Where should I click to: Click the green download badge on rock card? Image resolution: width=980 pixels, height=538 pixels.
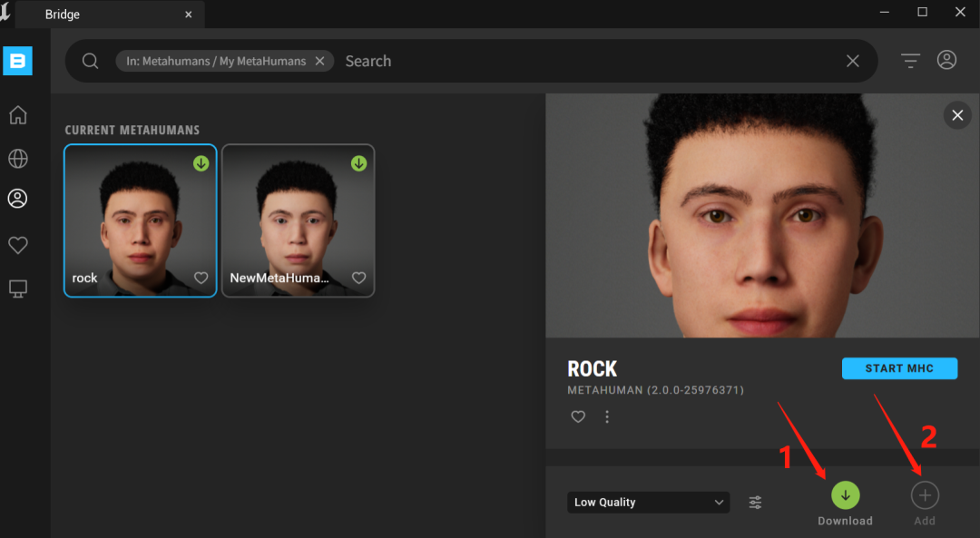(x=201, y=163)
